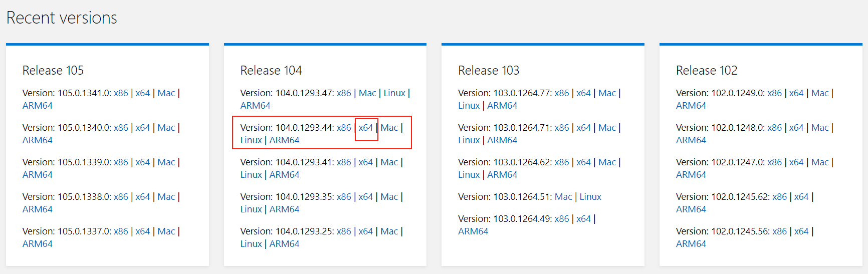The image size is (868, 274).
Task: Download Mac driver for version 103.0.1264.51
Action: tap(563, 197)
